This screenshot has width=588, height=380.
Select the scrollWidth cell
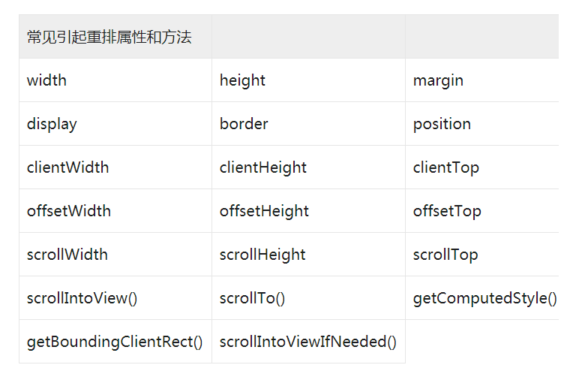tap(115, 254)
